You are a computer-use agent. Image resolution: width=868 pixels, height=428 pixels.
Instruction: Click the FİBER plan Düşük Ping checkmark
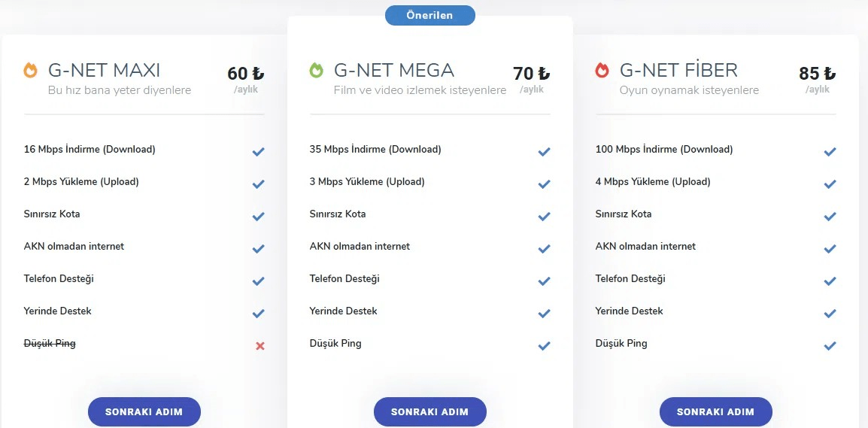coord(830,346)
